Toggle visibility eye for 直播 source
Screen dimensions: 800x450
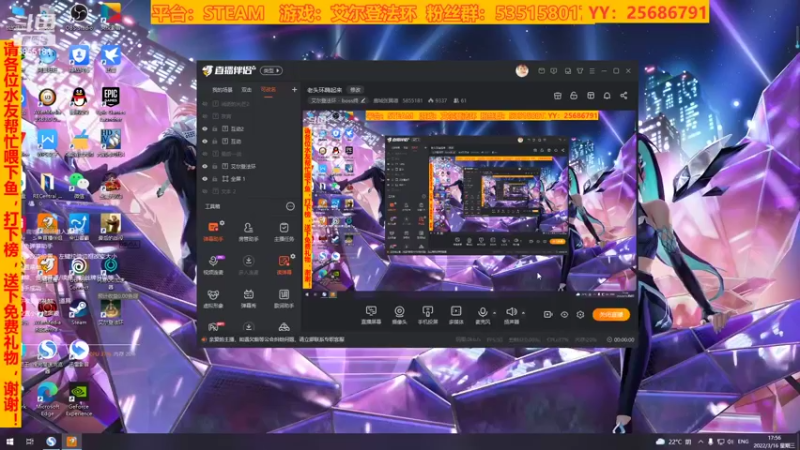tap(205, 141)
